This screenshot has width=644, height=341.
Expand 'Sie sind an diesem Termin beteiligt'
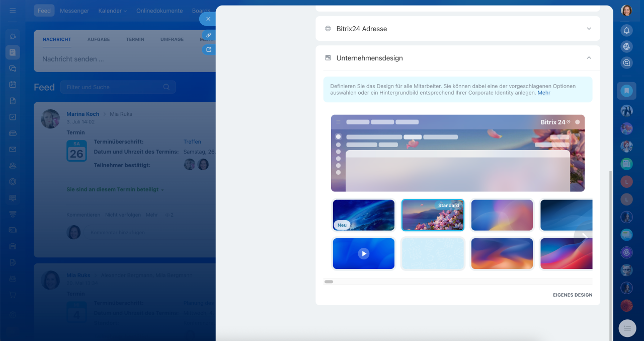coord(115,189)
